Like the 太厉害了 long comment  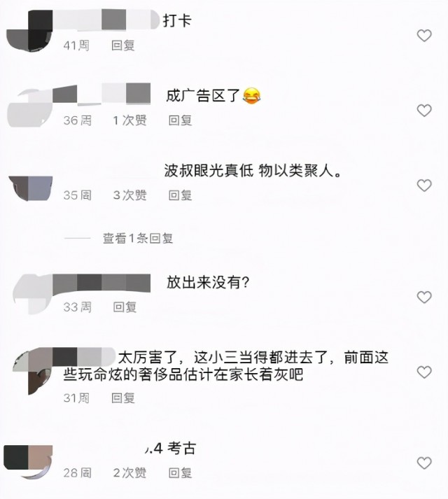[424, 372]
